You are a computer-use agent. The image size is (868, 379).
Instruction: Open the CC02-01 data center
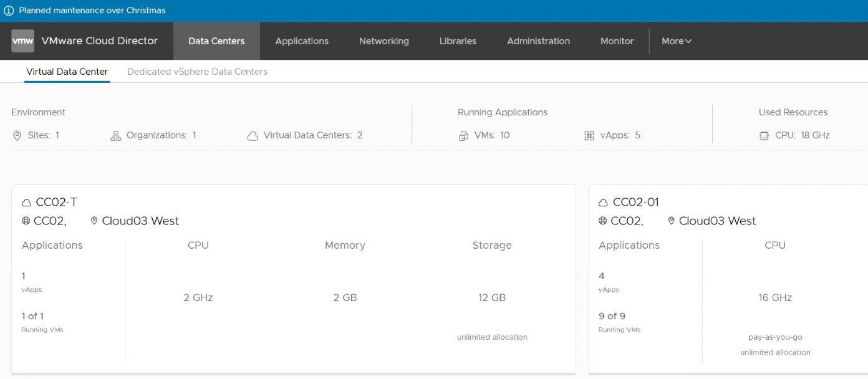pyautogui.click(x=632, y=201)
